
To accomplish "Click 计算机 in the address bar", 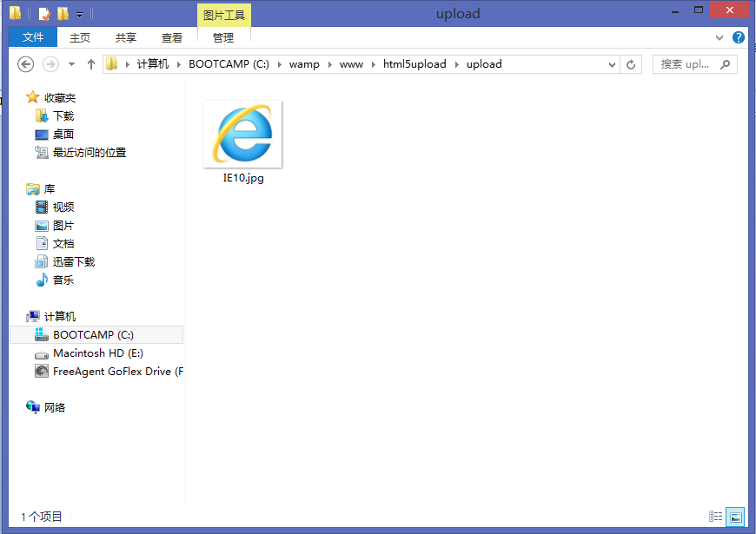I will 153,64.
